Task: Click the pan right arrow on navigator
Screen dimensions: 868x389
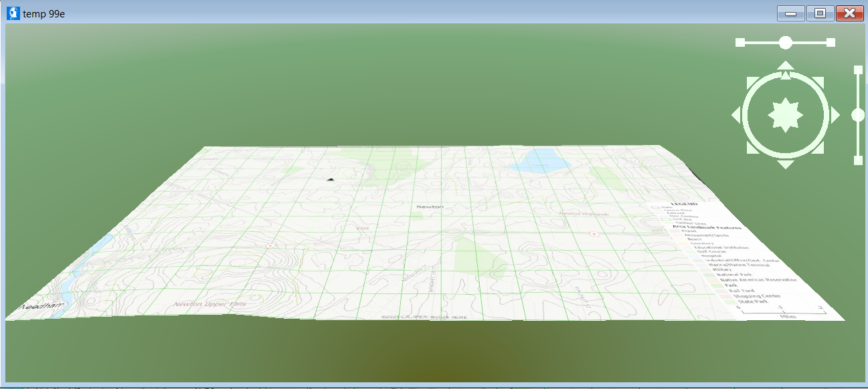Action: pos(835,115)
